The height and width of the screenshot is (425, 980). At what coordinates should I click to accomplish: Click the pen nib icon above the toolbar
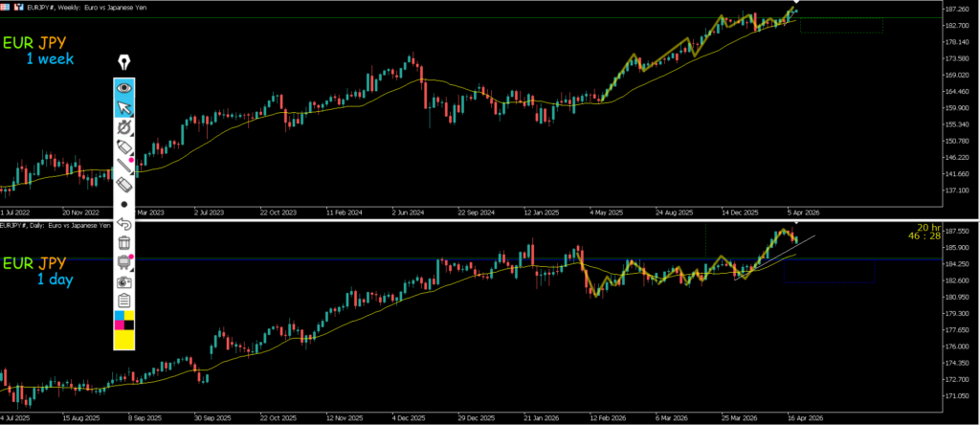[x=124, y=62]
